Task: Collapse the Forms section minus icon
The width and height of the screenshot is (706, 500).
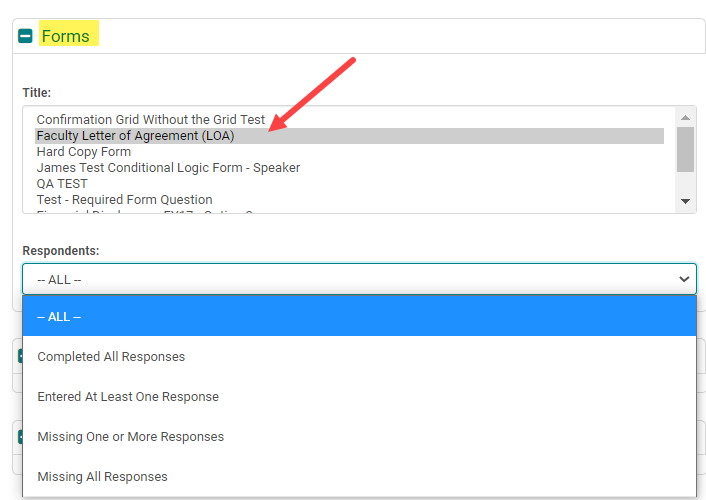Action: tap(25, 36)
